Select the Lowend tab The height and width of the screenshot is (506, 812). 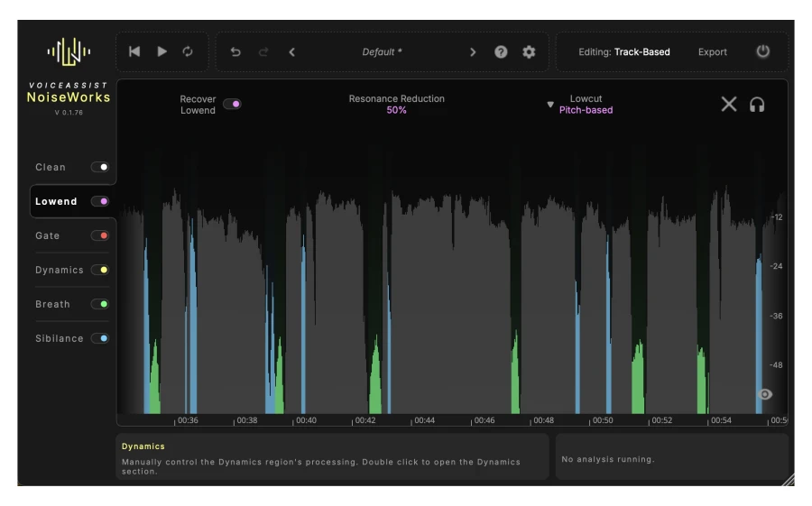point(56,201)
